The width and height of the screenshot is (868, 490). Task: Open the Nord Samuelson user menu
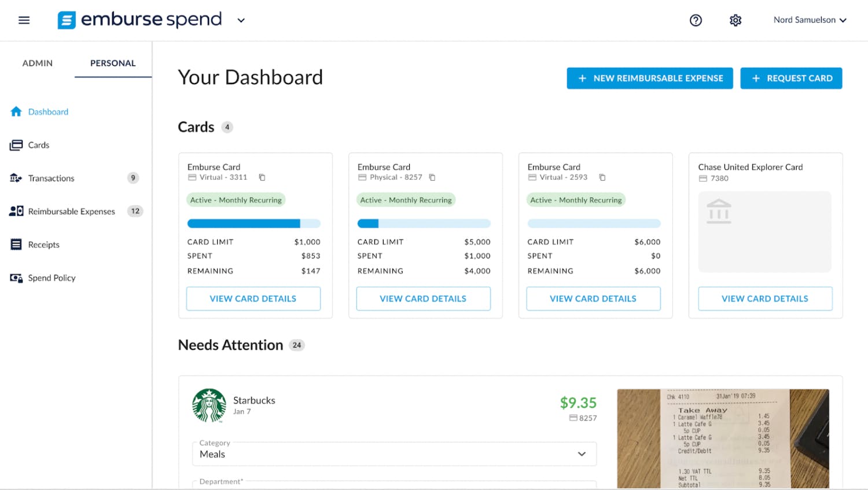click(810, 20)
